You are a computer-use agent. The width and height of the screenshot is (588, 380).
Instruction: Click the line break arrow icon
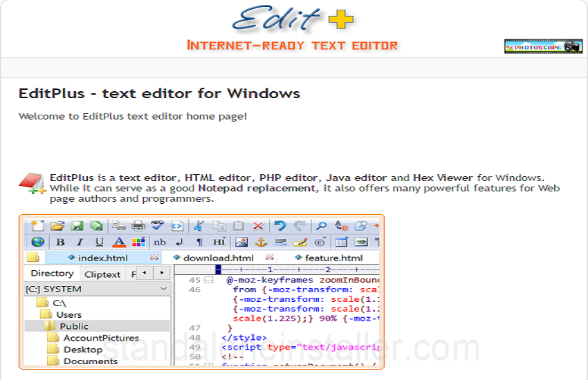(x=179, y=243)
